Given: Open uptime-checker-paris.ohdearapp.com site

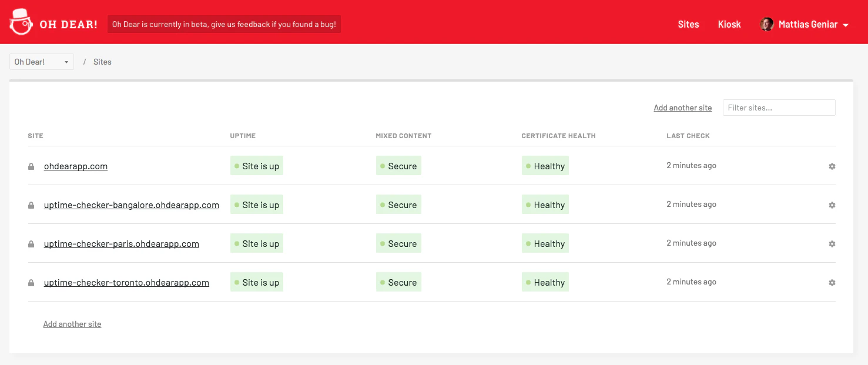Looking at the screenshot, I should [x=122, y=244].
